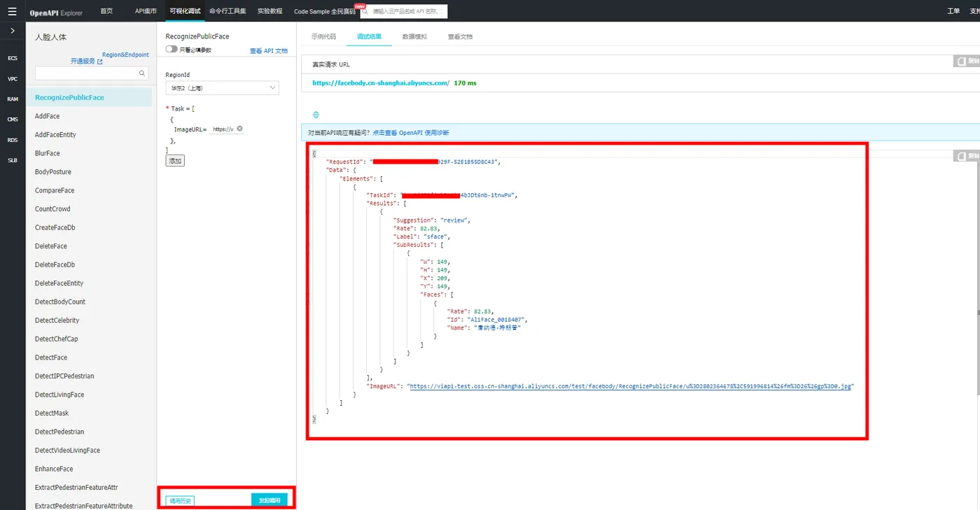980x510 pixels.
Task: Collapse the root JSON brace
Action: pos(314,153)
